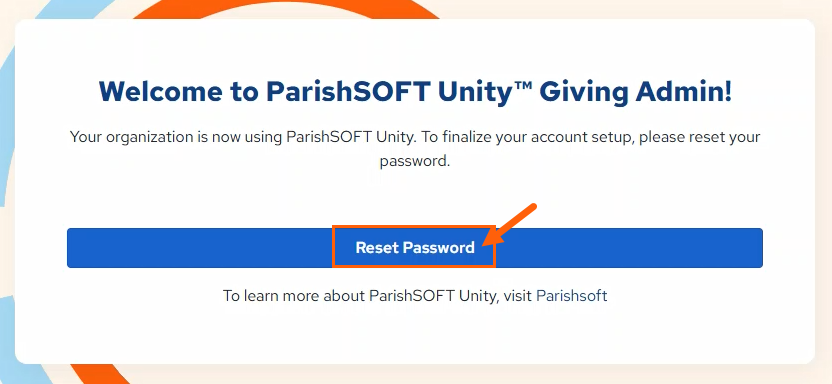Select the Welcome to ParishSOFT Unity heading
This screenshot has height=384, width=832.
click(415, 92)
